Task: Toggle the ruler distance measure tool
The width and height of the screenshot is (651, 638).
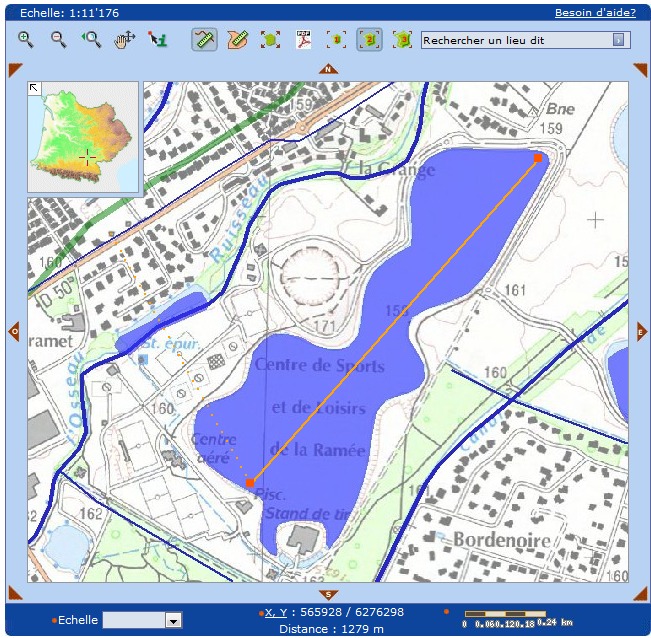Action: coord(204,40)
